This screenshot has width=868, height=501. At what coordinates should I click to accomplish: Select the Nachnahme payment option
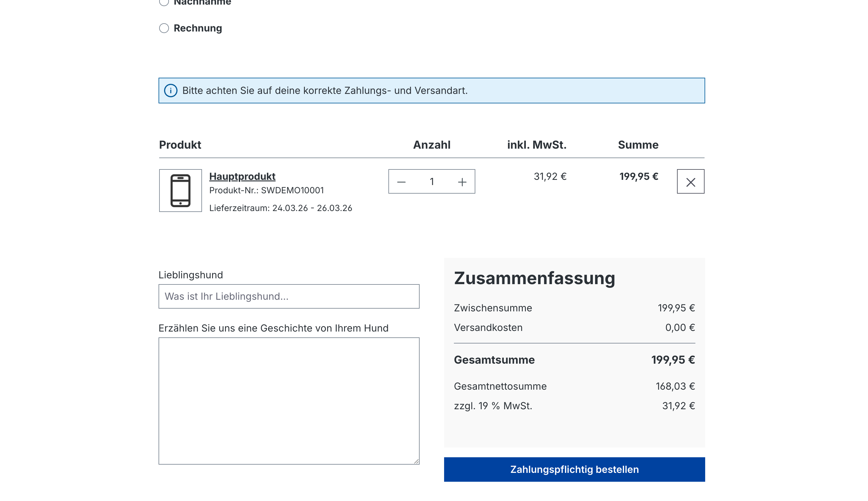(164, 2)
